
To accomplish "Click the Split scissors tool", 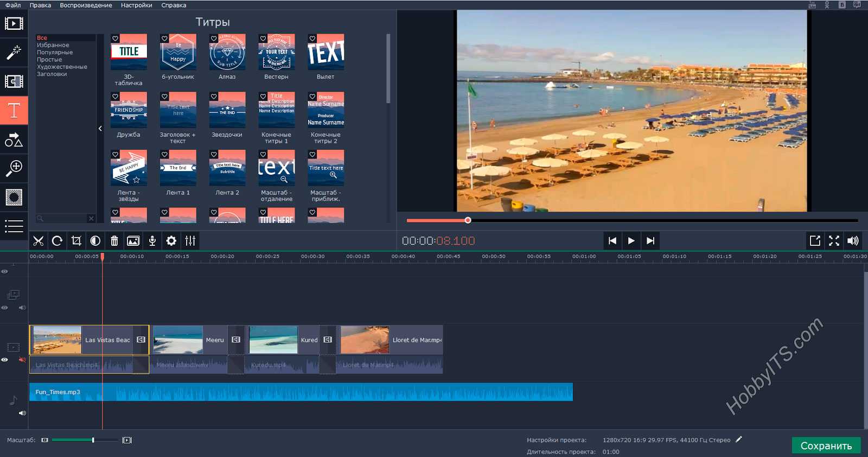I will point(39,240).
